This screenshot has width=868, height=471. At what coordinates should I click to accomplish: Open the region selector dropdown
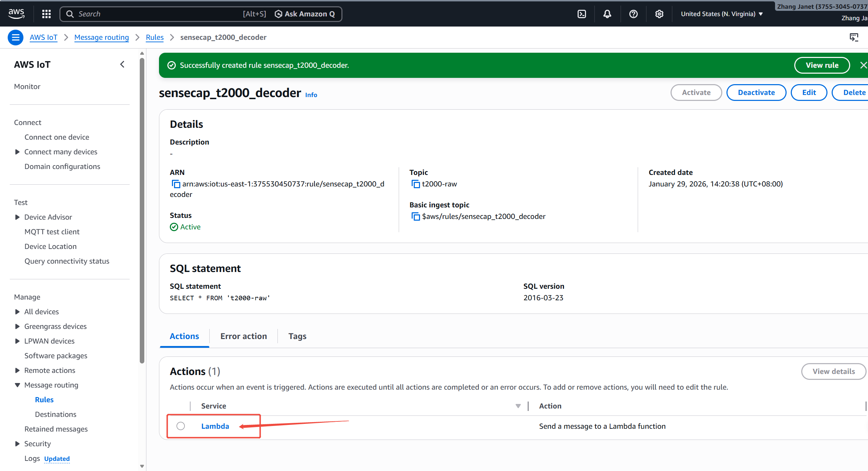click(722, 14)
